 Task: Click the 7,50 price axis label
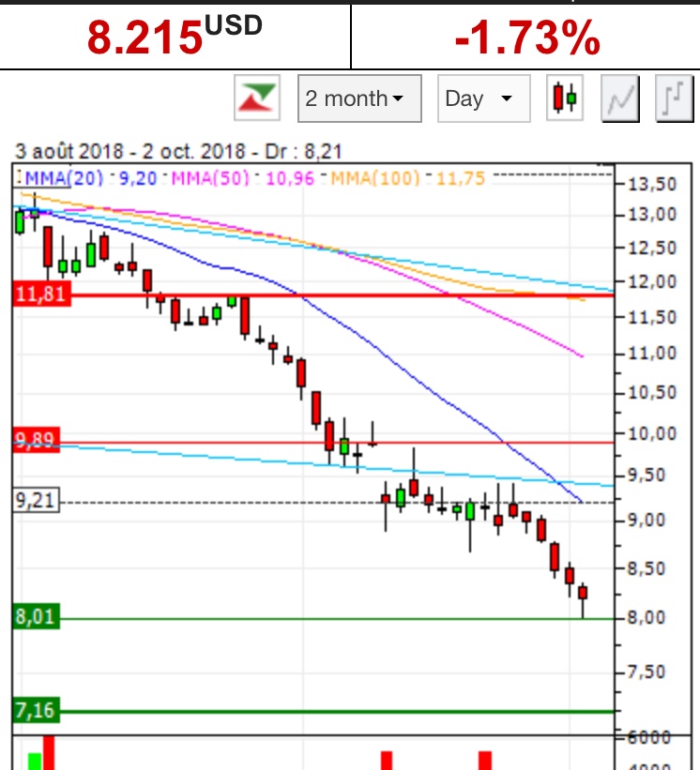647,672
